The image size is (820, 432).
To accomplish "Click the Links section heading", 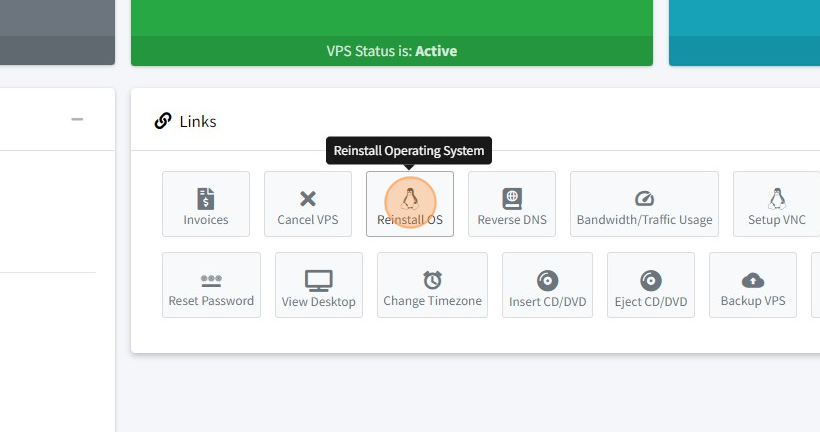I will tap(198, 121).
